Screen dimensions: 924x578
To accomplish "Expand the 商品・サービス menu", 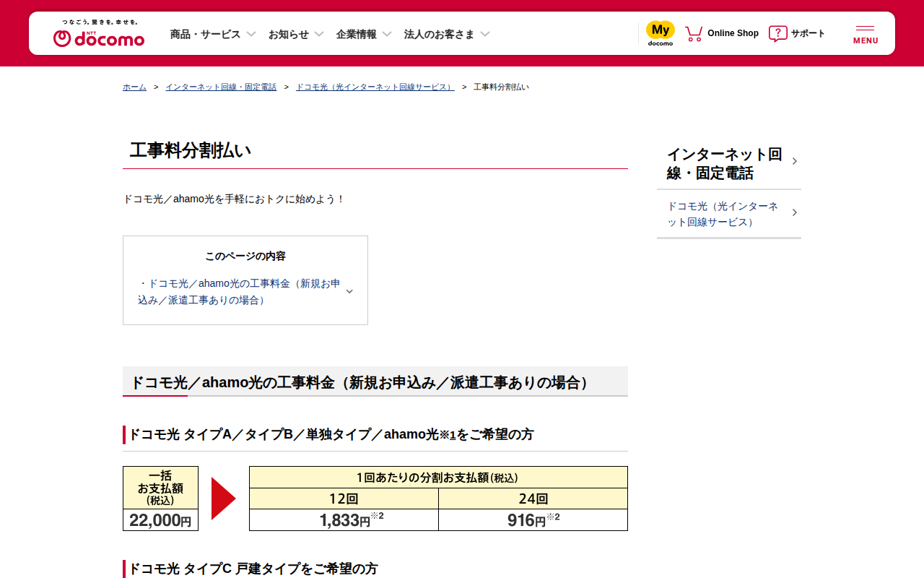I will click(x=213, y=34).
